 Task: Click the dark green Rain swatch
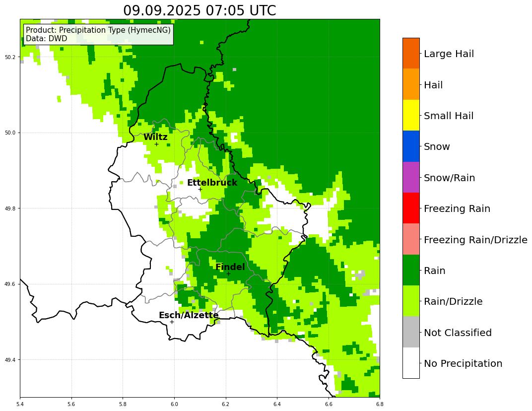pos(411,270)
